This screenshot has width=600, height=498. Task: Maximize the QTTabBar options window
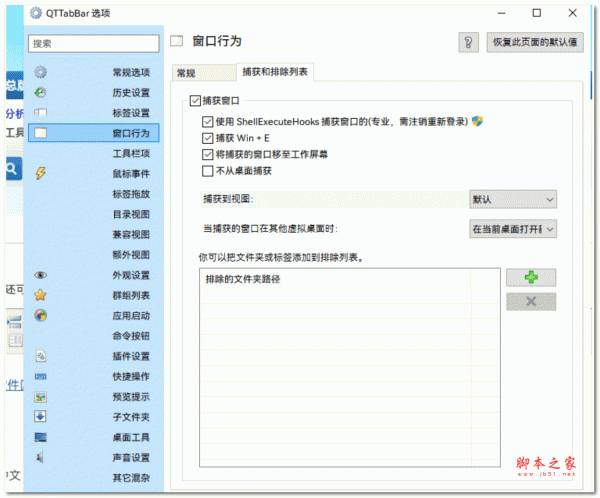click(x=537, y=13)
